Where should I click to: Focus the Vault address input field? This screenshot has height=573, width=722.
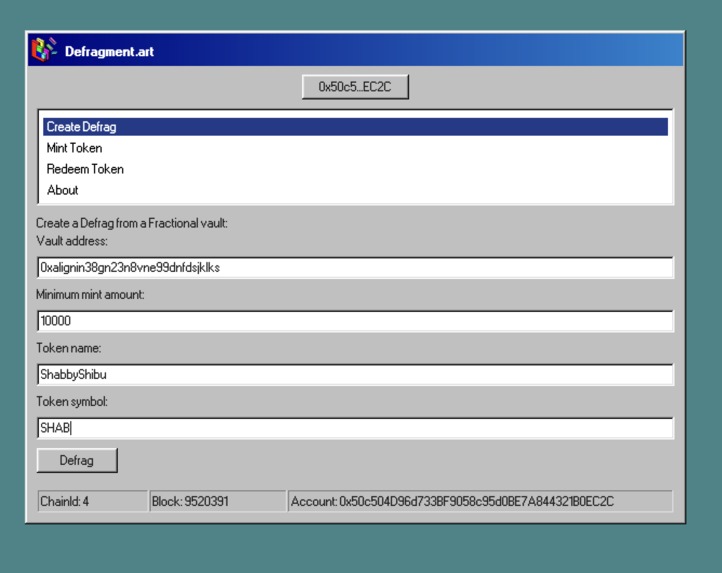point(355,268)
